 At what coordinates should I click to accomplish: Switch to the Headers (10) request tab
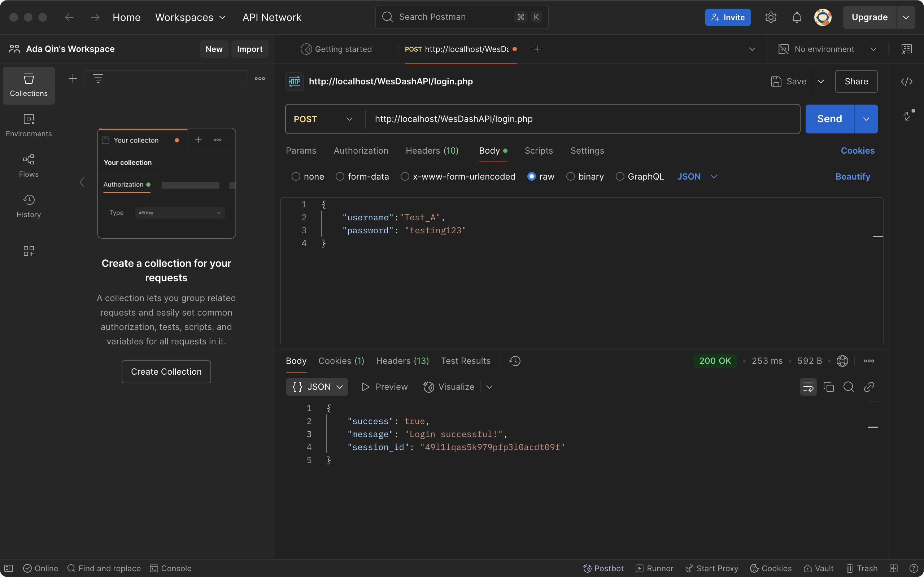[x=432, y=151]
